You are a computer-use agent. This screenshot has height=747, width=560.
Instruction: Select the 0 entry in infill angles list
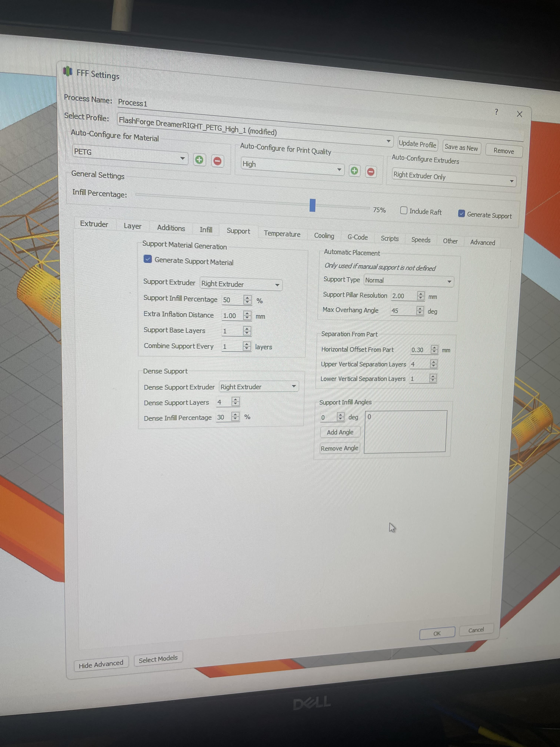[x=369, y=417]
